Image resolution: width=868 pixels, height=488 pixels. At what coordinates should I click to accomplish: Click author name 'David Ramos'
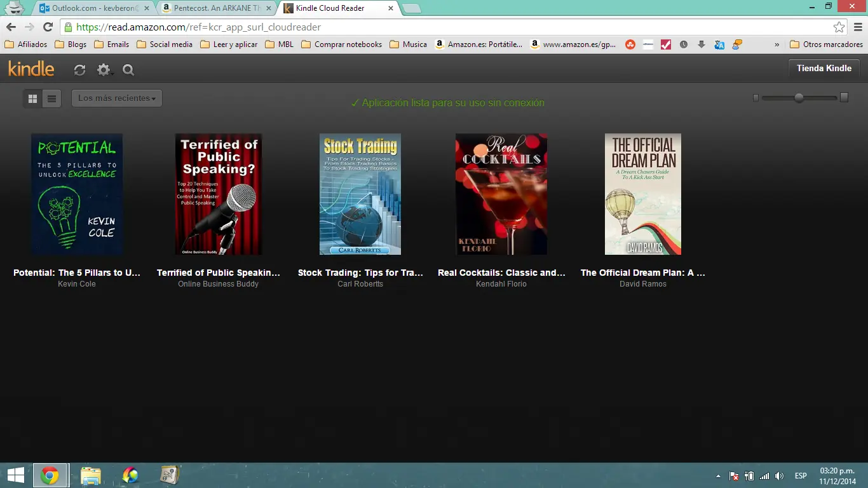click(x=643, y=284)
